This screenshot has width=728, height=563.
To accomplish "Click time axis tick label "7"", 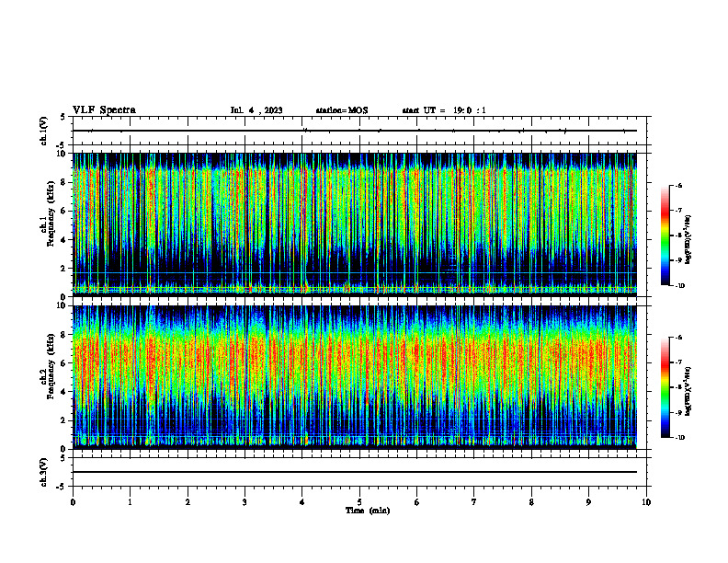I will 474,502.
